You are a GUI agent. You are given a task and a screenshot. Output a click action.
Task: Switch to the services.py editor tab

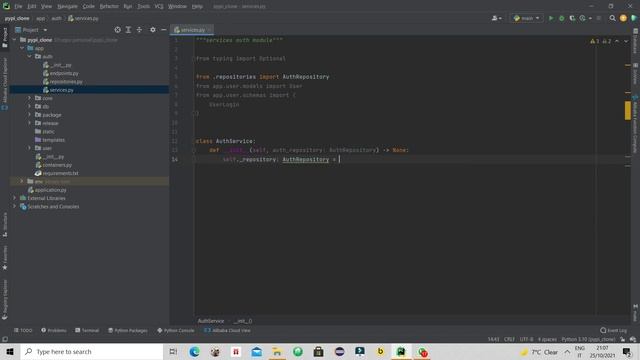point(192,30)
